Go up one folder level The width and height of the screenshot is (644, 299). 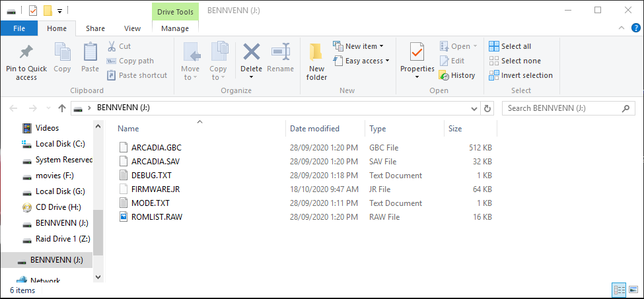pyautogui.click(x=62, y=108)
